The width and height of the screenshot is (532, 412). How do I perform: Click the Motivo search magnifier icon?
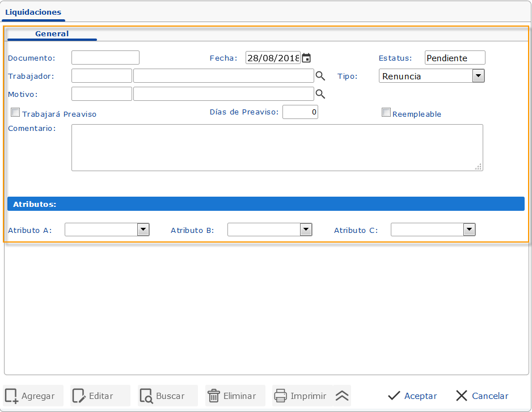pyautogui.click(x=320, y=94)
